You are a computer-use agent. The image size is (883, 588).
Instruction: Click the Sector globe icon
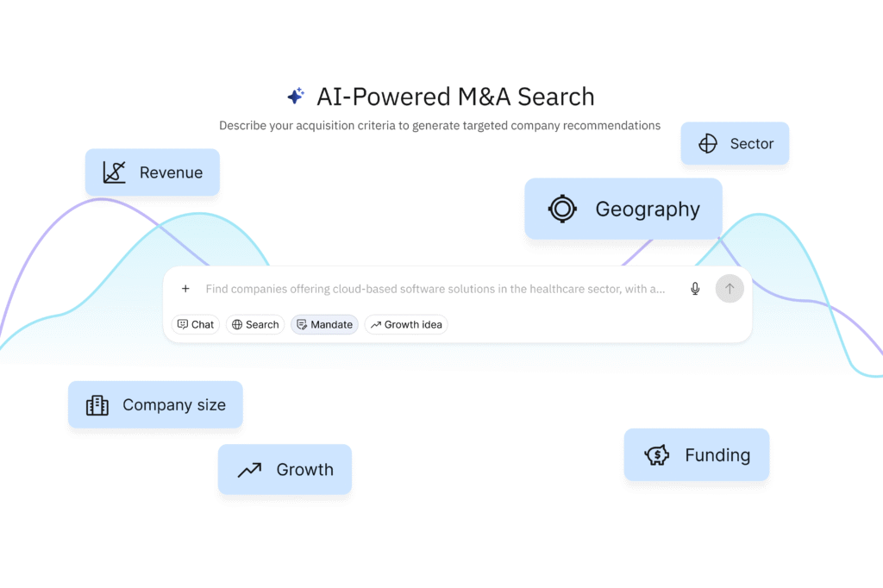708,143
